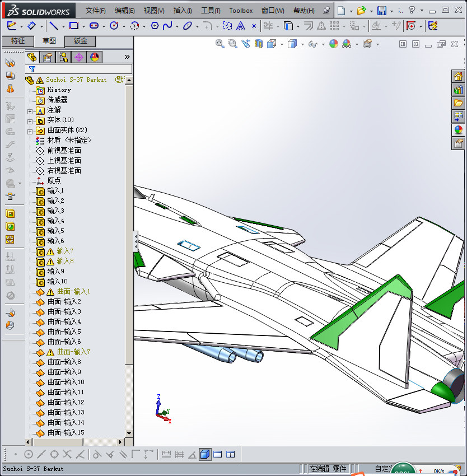Click the Apply Scene icon
Viewport: 467px width, 476px height.
[x=347, y=44]
